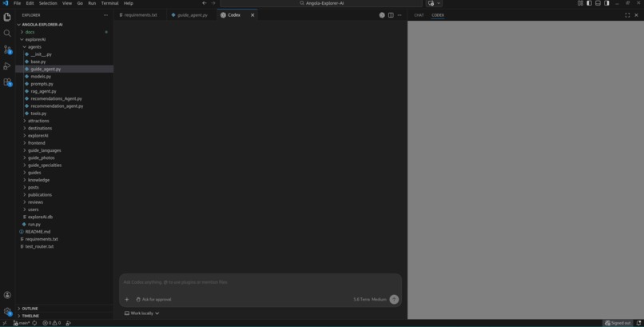Image resolution: width=644 pixels, height=327 pixels.
Task: Maximize the Codex side panel
Action: point(627,15)
